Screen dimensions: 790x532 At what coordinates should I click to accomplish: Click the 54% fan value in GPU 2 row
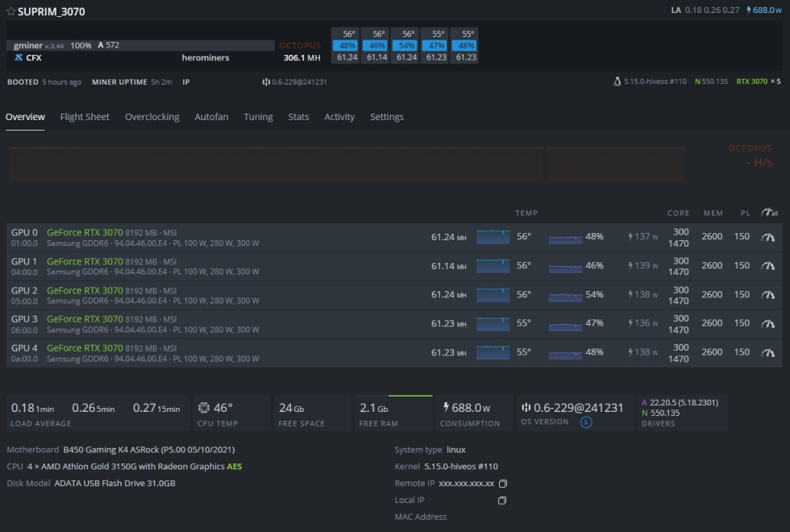pos(595,295)
